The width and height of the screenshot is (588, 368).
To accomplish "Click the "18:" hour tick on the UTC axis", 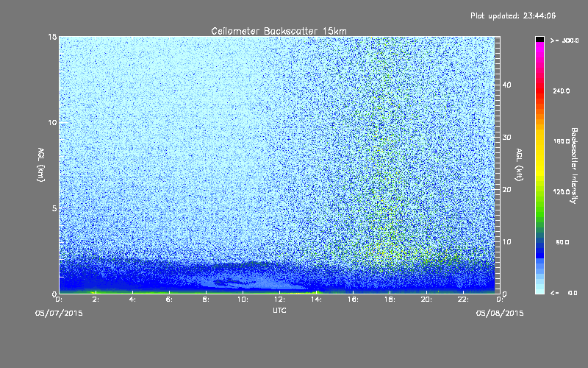I will click(x=390, y=300).
